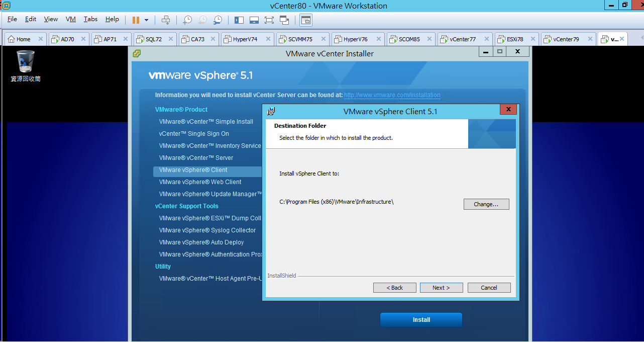Toggle the library sidebar icon

(x=239, y=20)
